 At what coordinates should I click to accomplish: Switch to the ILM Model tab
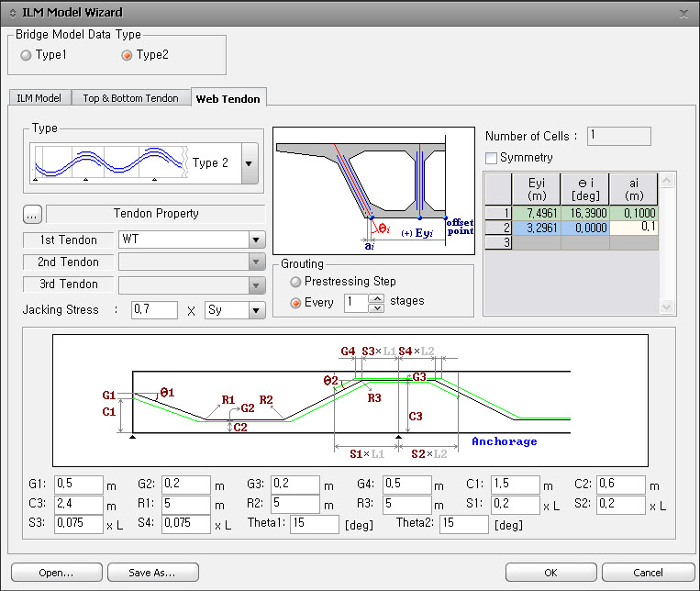tap(39, 98)
